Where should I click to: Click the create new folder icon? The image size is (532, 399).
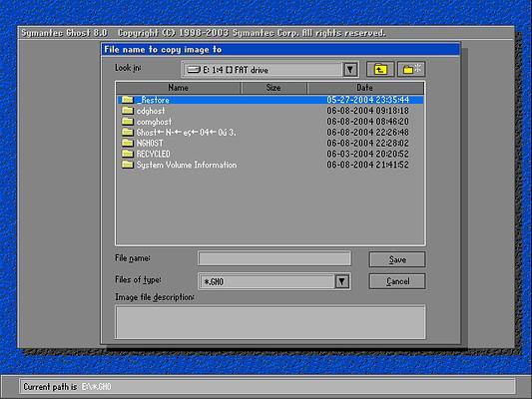[x=411, y=69]
